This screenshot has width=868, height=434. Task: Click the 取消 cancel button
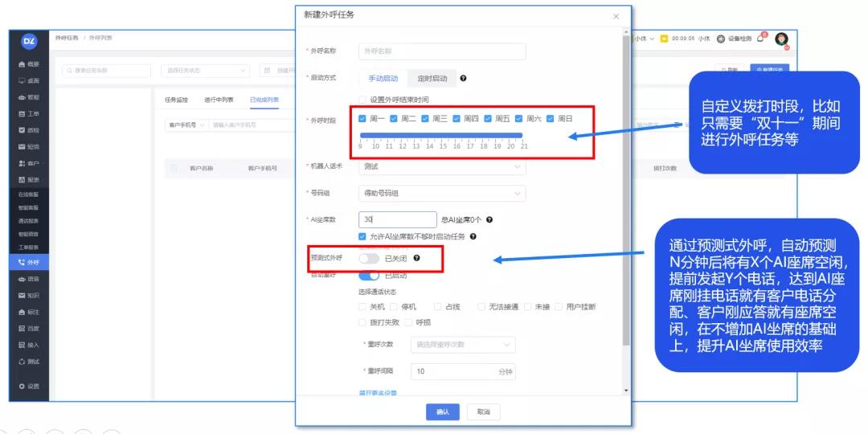[483, 411]
